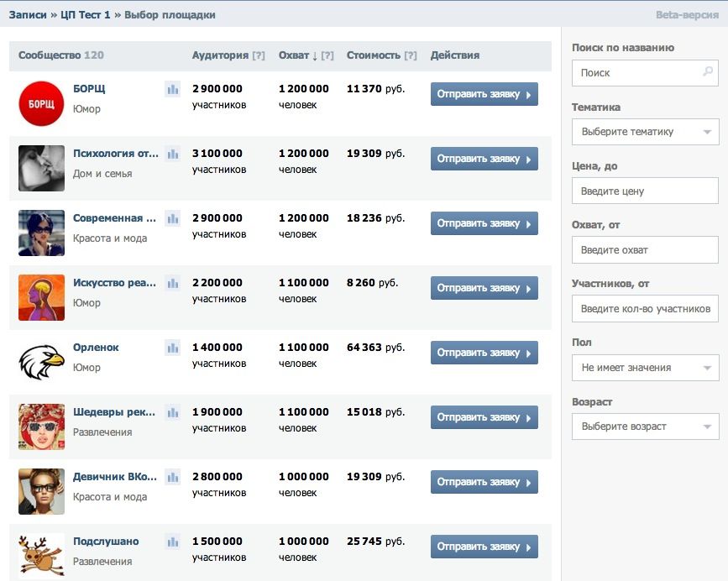Viewport: 728px width, 581px height.
Task: Click Стоимость help question mark
Action: pos(411,55)
